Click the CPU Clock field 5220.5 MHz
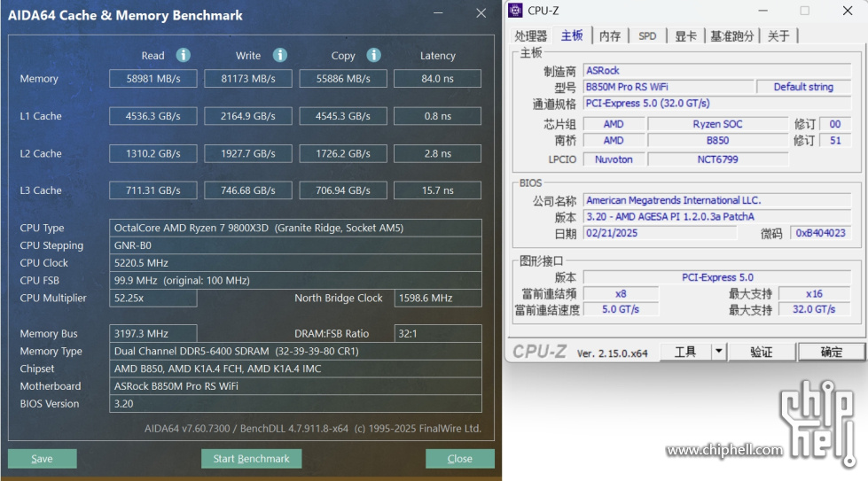Viewport: 868px width, 481px height. coord(295,262)
